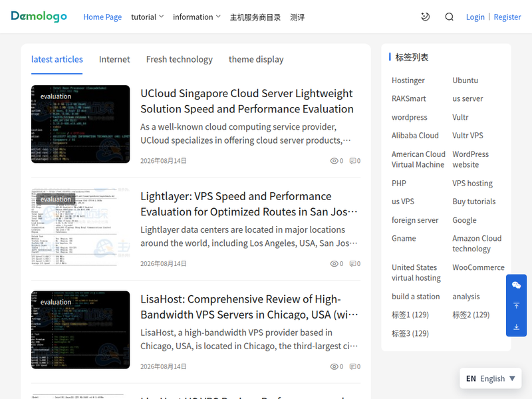Click the Login link

(x=475, y=17)
